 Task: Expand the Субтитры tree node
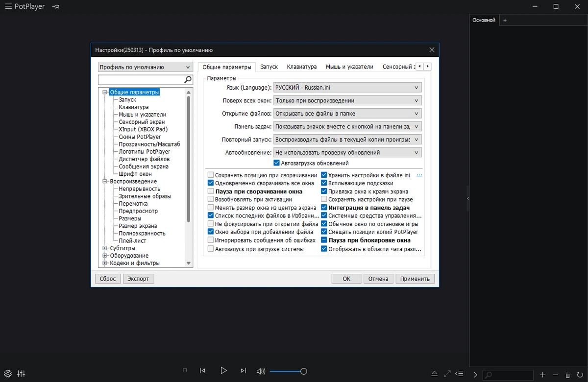pyautogui.click(x=105, y=248)
